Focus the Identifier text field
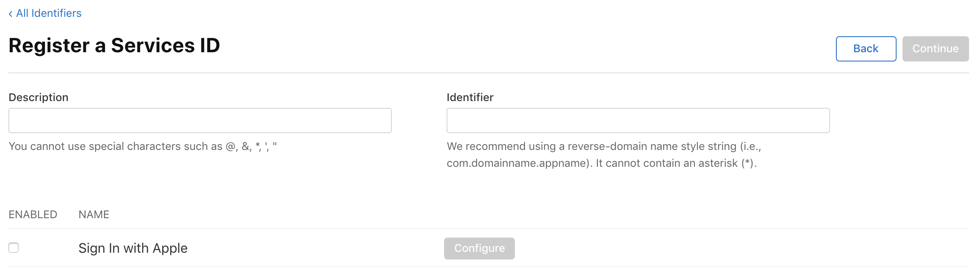 tap(638, 120)
